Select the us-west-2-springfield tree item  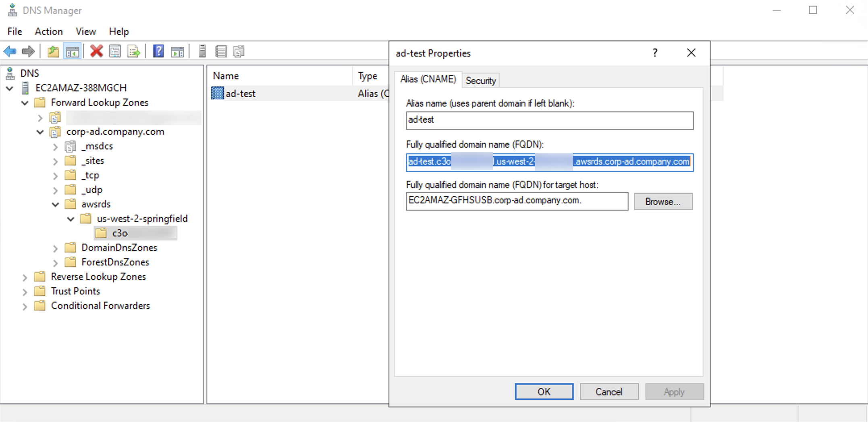pyautogui.click(x=142, y=218)
